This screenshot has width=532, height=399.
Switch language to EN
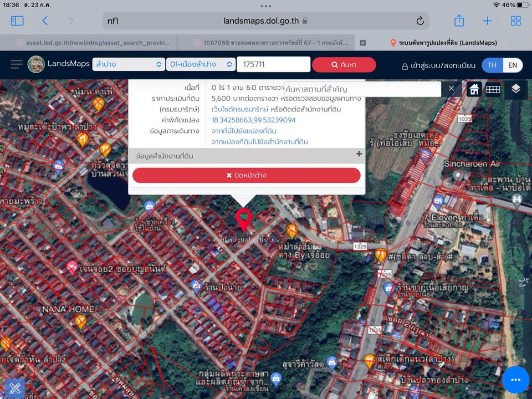click(512, 65)
